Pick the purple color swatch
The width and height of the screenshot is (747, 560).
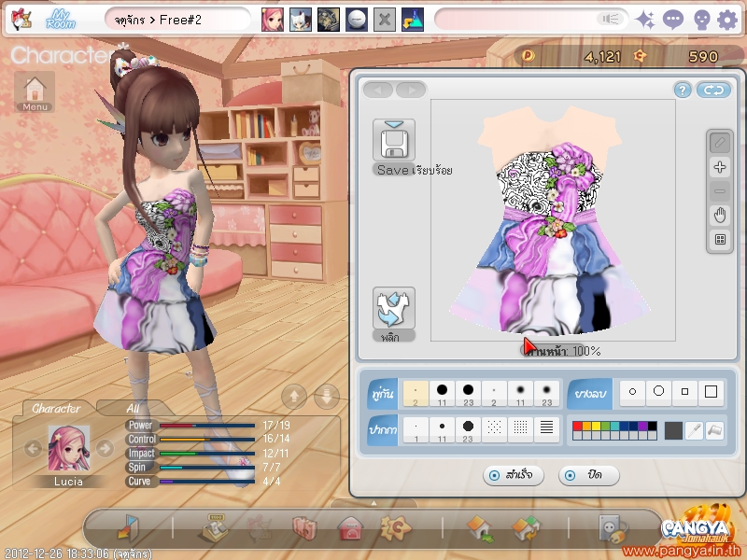[642, 427]
